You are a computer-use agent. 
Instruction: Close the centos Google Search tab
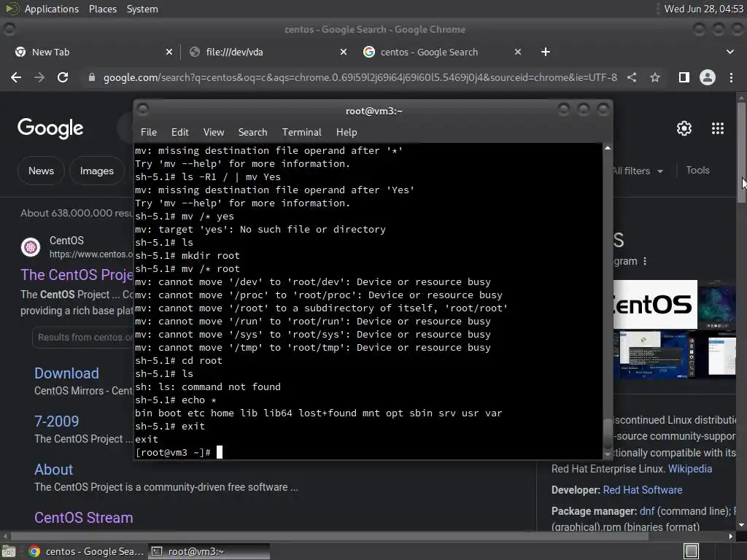[518, 52]
